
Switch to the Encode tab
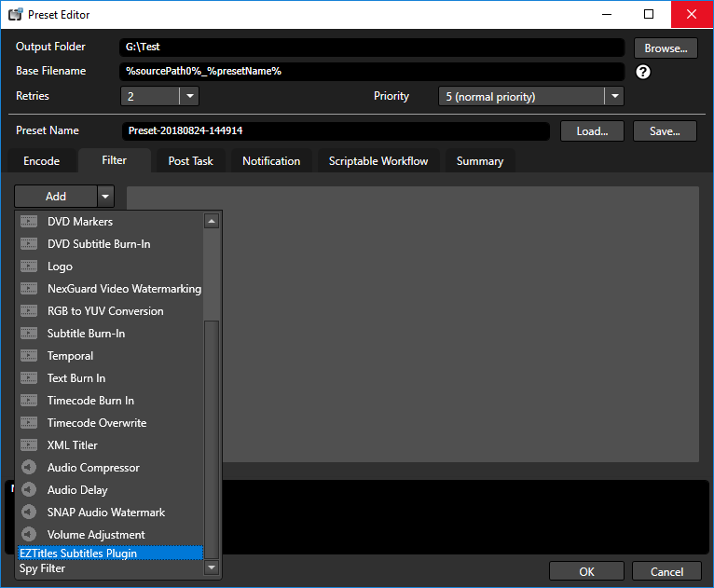tap(41, 161)
